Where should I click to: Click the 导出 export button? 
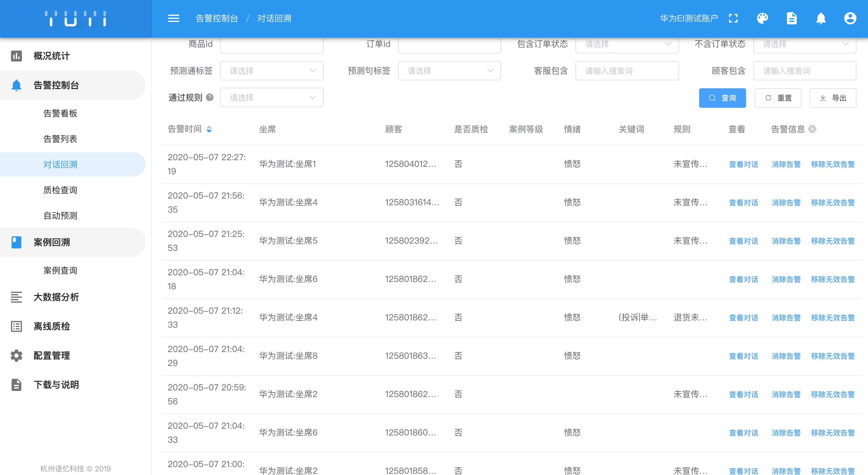pyautogui.click(x=833, y=98)
